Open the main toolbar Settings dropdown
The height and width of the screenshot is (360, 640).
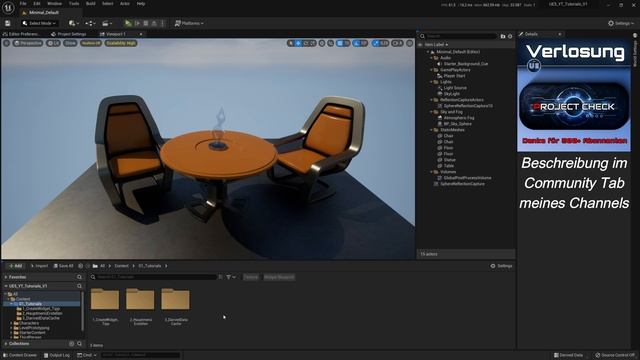tap(621, 23)
